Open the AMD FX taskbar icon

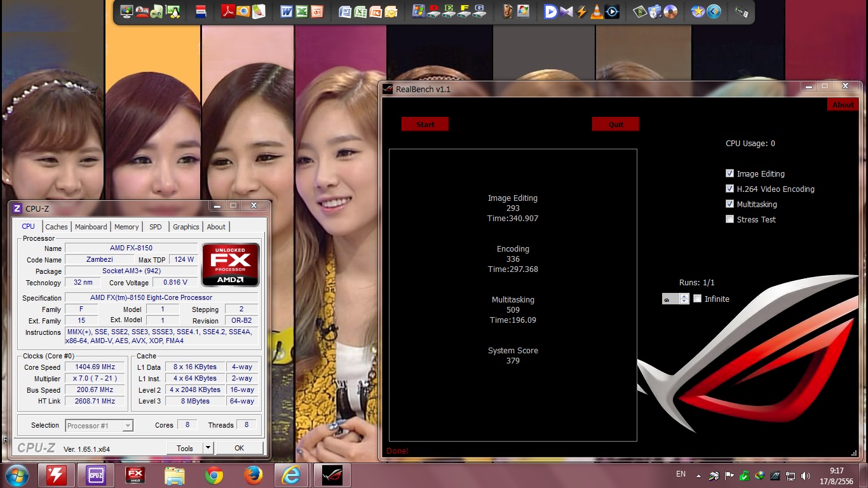[x=135, y=475]
